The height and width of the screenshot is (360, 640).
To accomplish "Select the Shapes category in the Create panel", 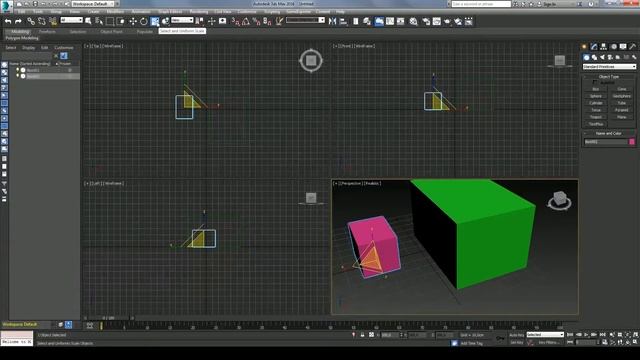I will click(594, 57).
